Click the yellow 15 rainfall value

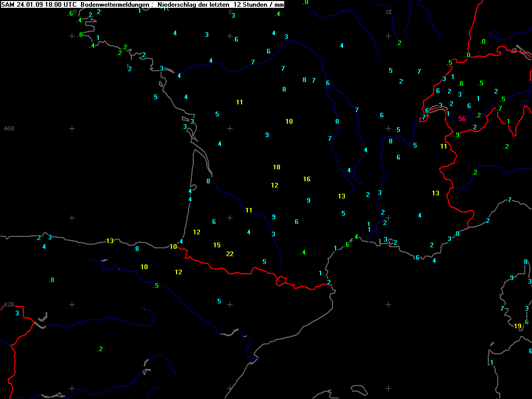[217, 245]
